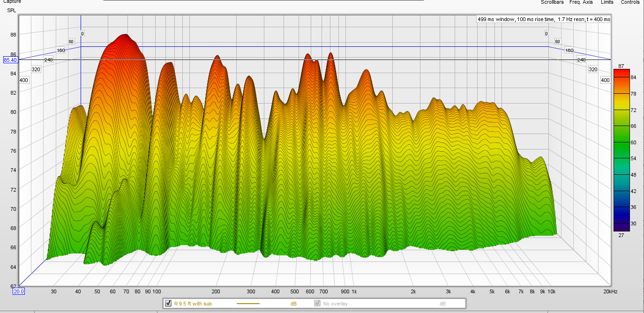The height and width of the screenshot is (313, 644).
Task: Click the waterfall peak near 70 Hz
Action: (124, 37)
